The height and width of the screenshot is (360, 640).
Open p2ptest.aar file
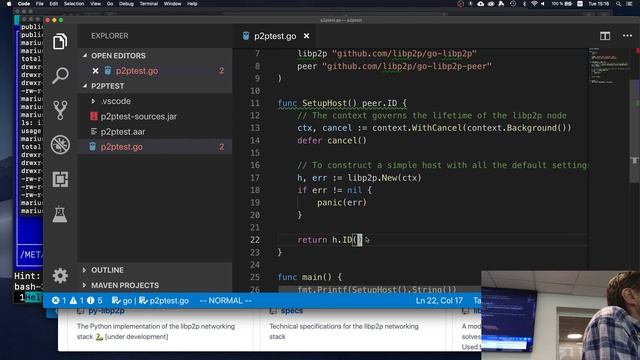tap(155, 132)
